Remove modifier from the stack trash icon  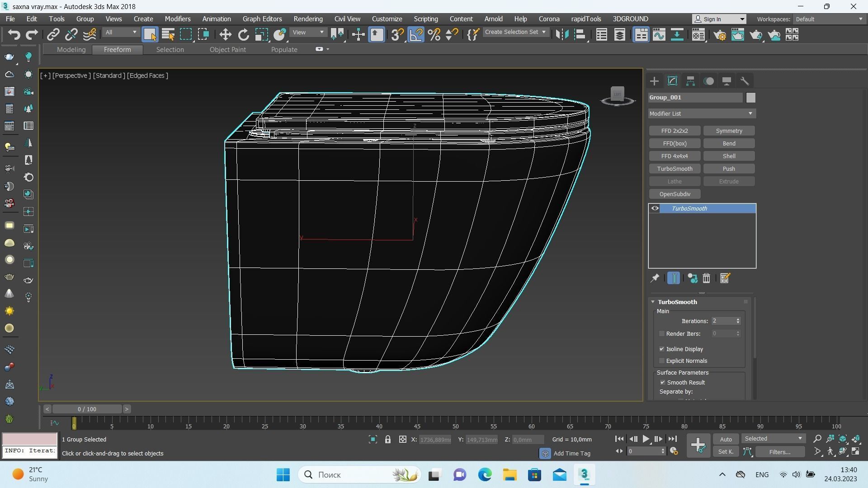click(706, 278)
